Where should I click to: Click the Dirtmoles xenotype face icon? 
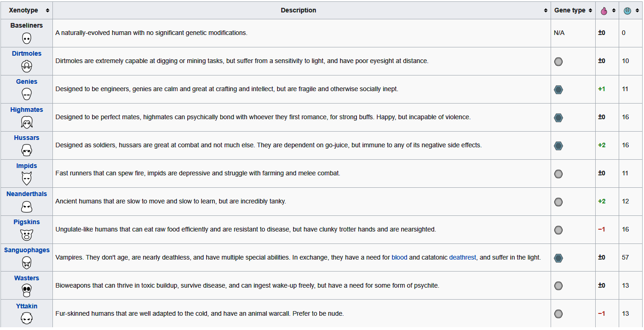pyautogui.click(x=27, y=66)
